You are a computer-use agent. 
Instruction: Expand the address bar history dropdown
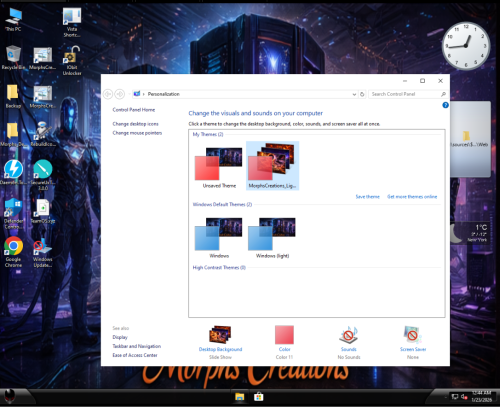click(354, 94)
